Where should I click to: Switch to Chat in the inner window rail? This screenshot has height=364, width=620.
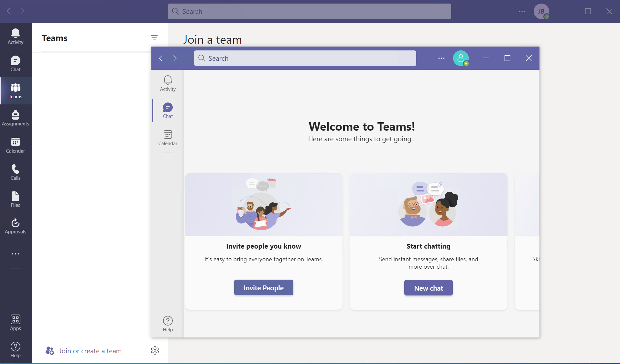point(168,111)
